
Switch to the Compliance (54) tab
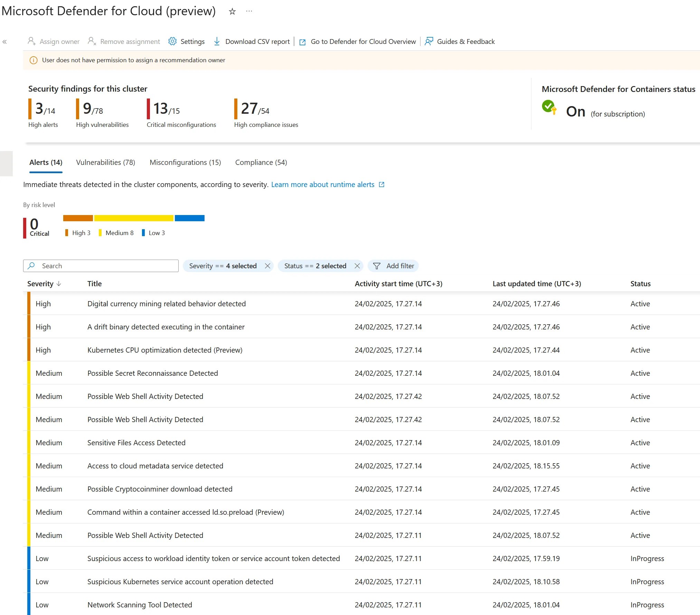coord(261,162)
